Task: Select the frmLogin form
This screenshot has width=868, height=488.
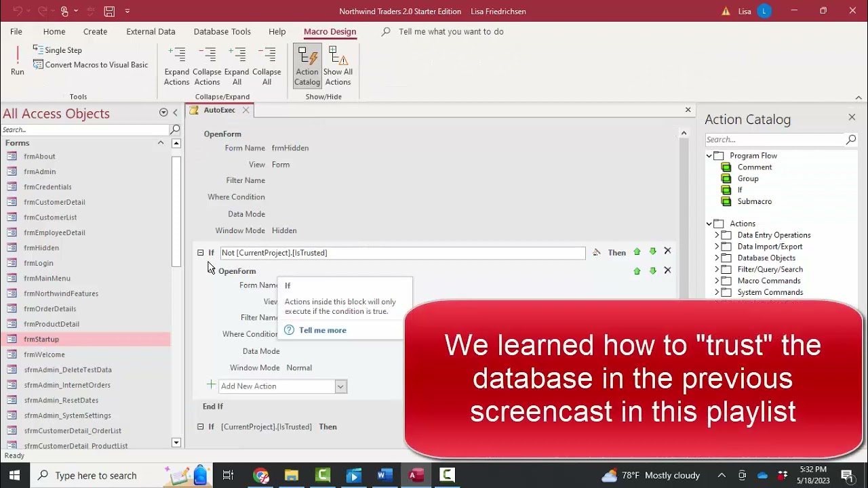Action: [38, 263]
